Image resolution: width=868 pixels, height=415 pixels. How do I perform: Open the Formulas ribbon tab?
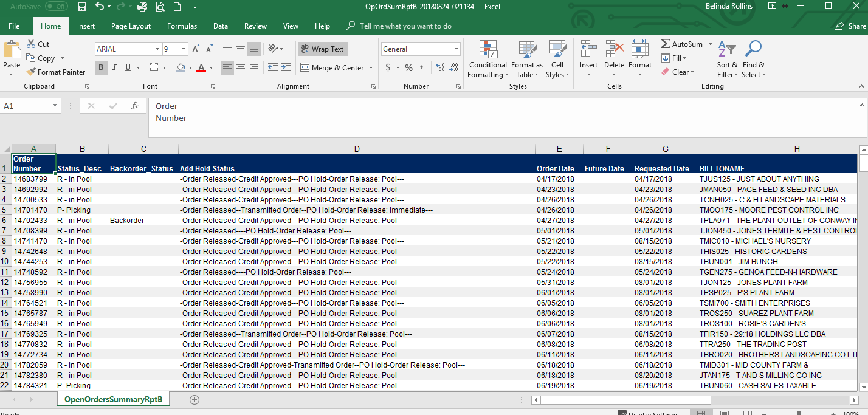pos(182,26)
